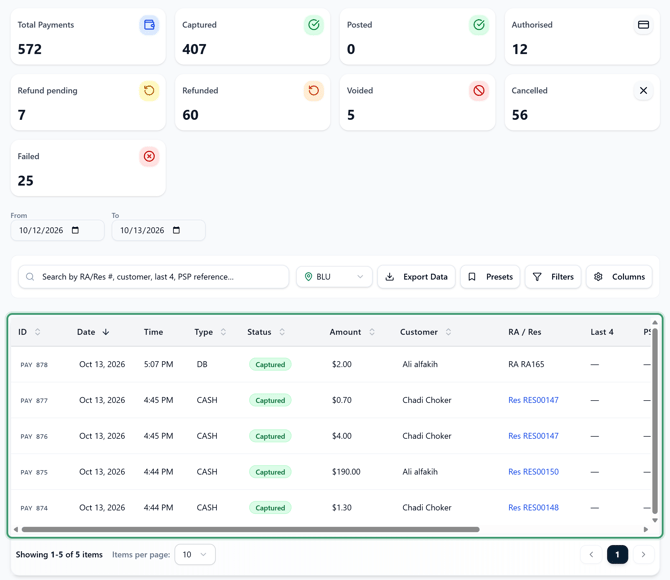The image size is (670, 580).
Task: Click the PAY 876 ID cell
Action: [x=34, y=437]
